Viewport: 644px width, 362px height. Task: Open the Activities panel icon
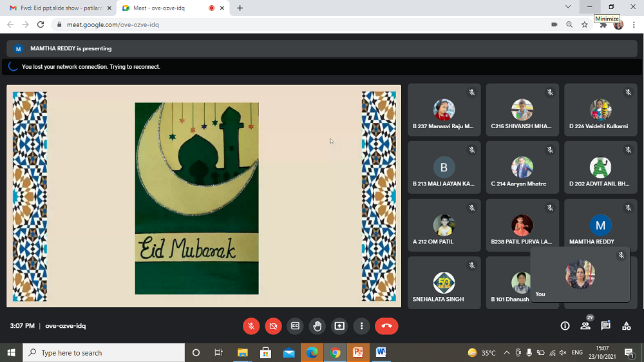[626, 326]
